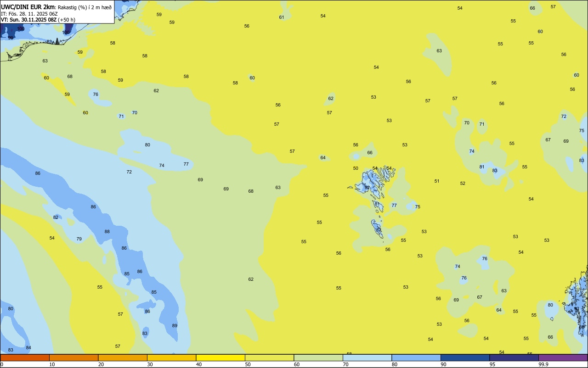The height and width of the screenshot is (368, 588).
Task: Click the golden 30–40 legend swatch
Action: click(x=171, y=357)
